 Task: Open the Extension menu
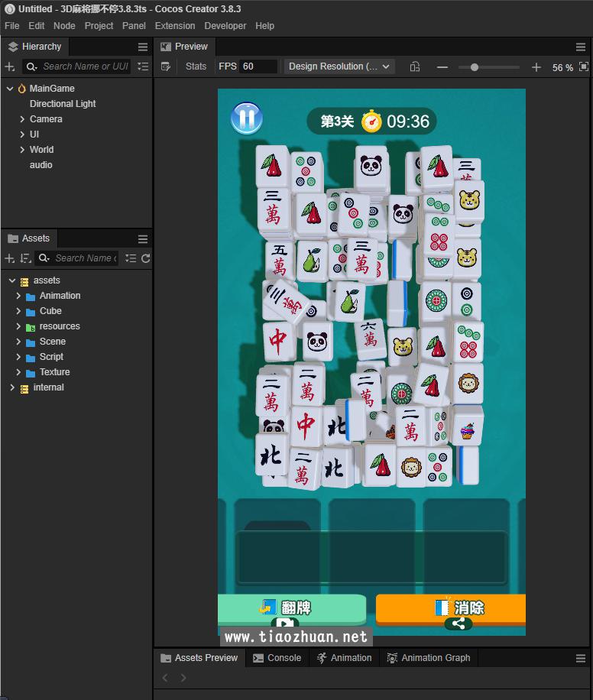(x=175, y=26)
